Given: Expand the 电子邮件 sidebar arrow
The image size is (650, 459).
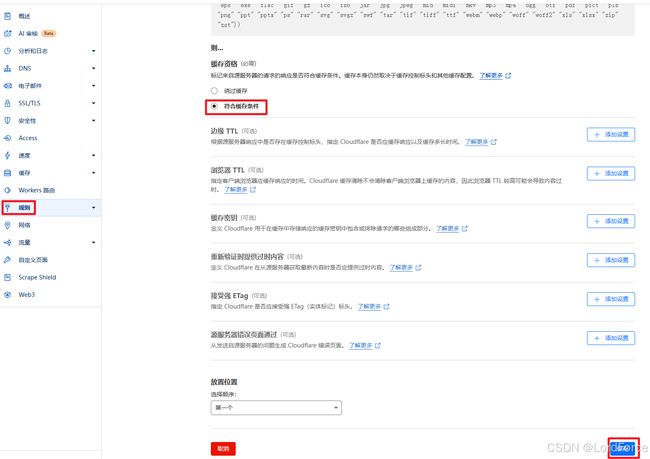Looking at the screenshot, I should point(94,86).
